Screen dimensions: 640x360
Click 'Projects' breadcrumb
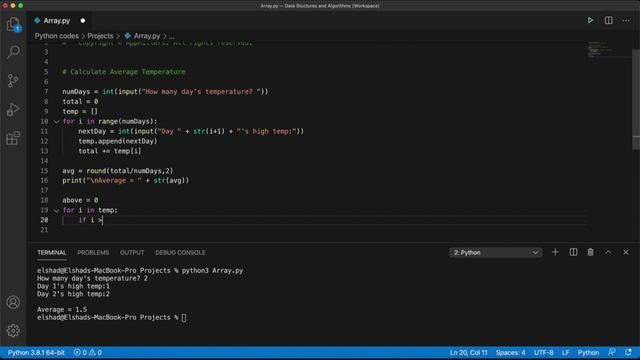tap(100, 36)
